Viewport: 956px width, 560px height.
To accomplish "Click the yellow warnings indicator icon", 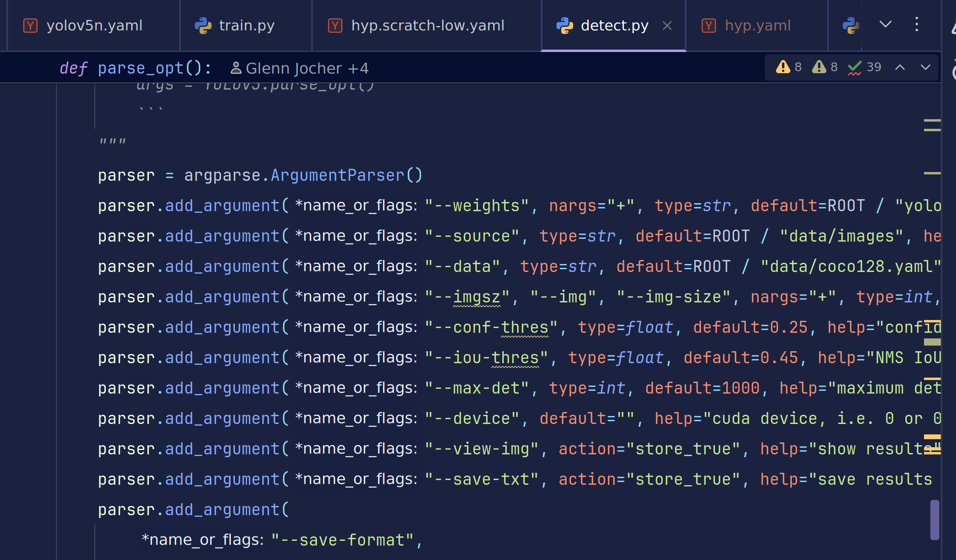I will [783, 67].
